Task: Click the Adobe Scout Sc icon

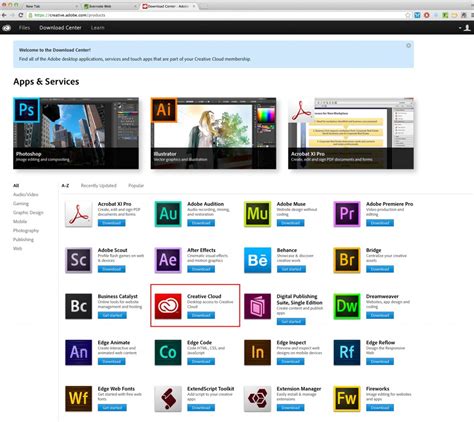Action: [79, 260]
